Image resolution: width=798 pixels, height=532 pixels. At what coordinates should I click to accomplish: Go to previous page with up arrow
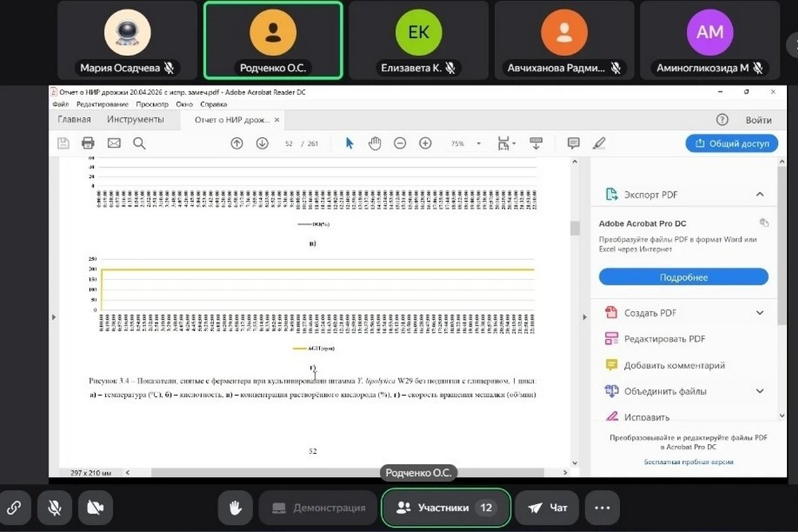tap(237, 144)
